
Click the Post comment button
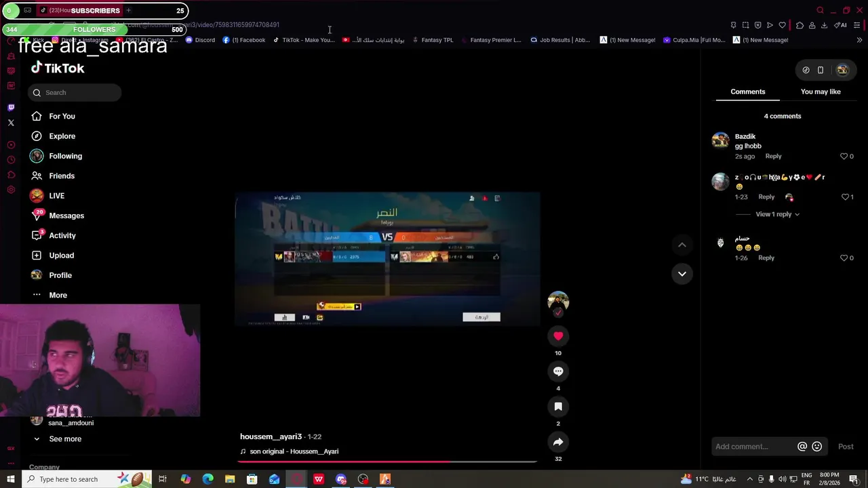point(846,446)
